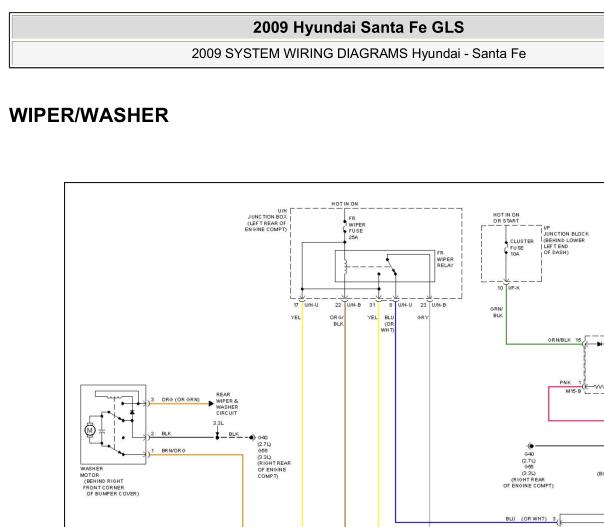Click the 'FR WIPER RELAY' label
604x527 pixels.
[445, 259]
